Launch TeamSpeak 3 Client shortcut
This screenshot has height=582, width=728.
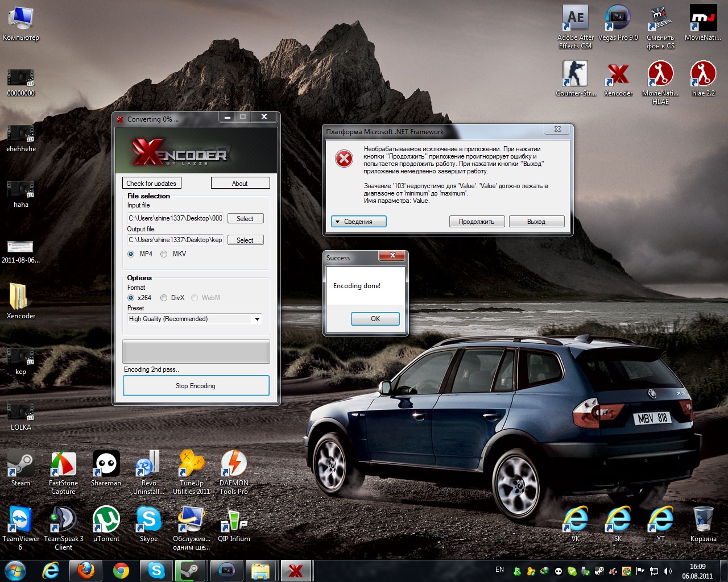(63, 528)
